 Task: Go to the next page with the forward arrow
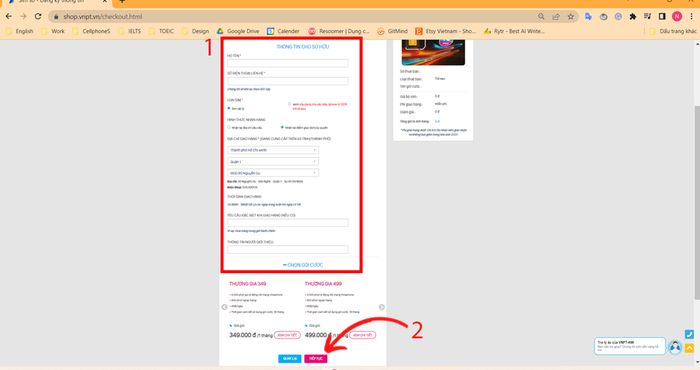(23, 17)
